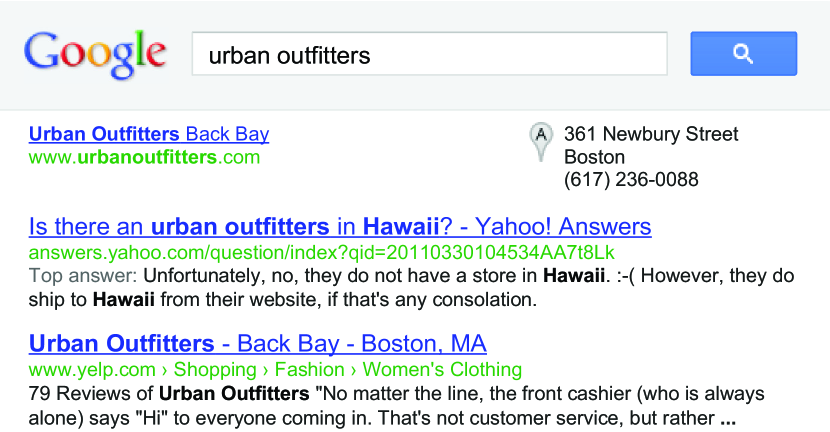The image size is (830, 432).
Task: Click the 'Top answer:' label
Action: [x=83, y=275]
